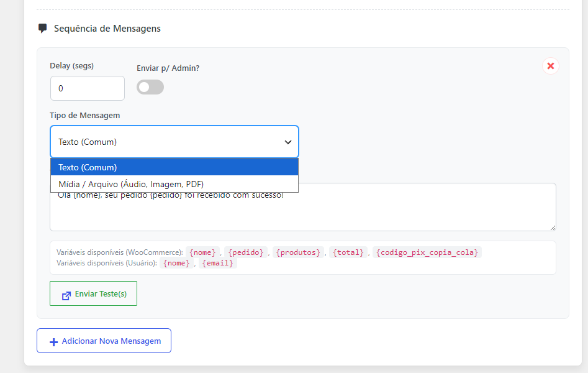Click the Enviar Teste(s) button
This screenshot has width=588, height=373.
point(93,293)
